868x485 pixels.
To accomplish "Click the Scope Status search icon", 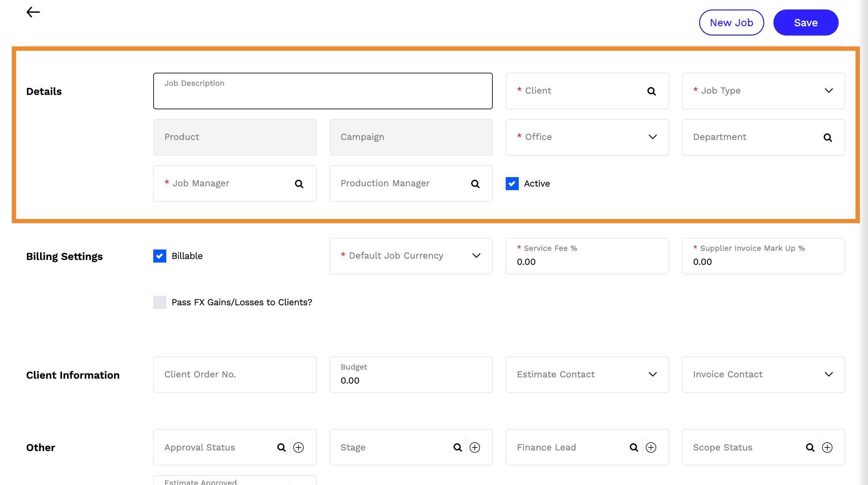I will pyautogui.click(x=810, y=447).
